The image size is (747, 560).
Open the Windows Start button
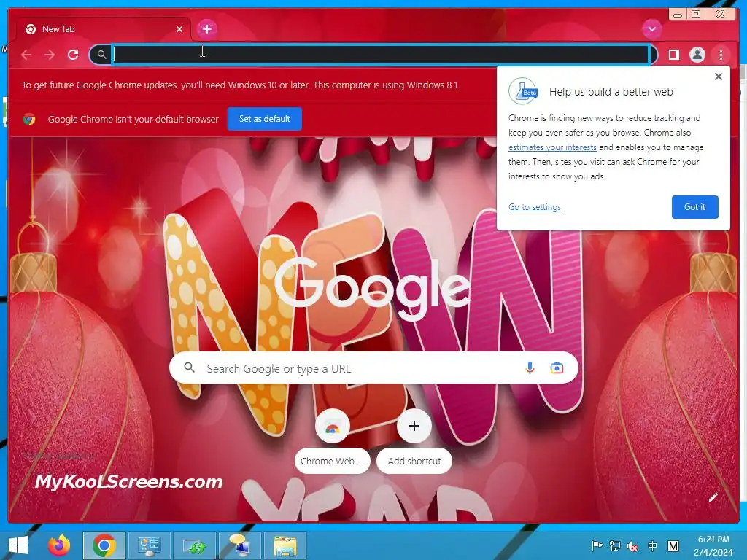point(18,545)
